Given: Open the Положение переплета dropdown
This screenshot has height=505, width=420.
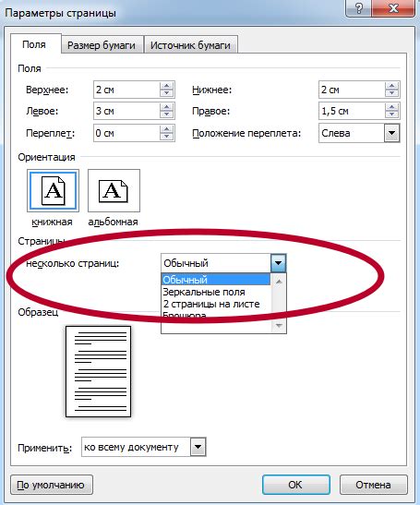Looking at the screenshot, I should click(x=391, y=133).
